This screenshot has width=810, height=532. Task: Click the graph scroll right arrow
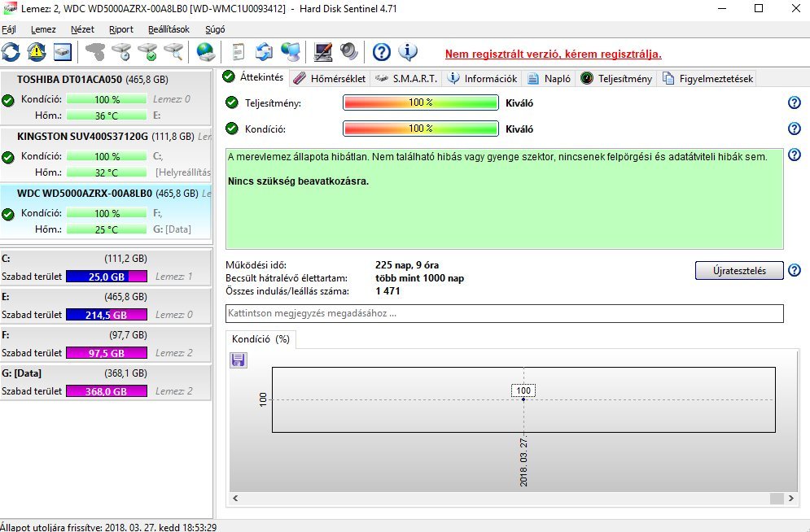click(x=791, y=498)
